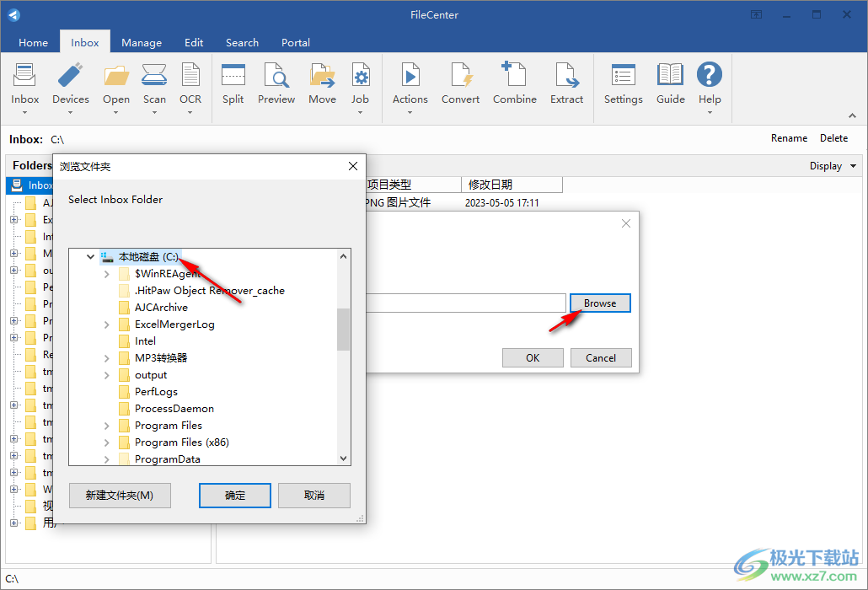Click the folder list scroll-down arrow
The height and width of the screenshot is (590, 868).
(343, 459)
